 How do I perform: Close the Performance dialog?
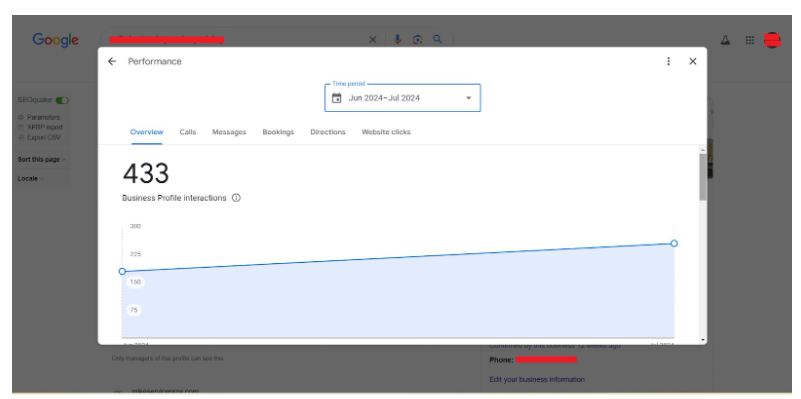[x=693, y=61]
